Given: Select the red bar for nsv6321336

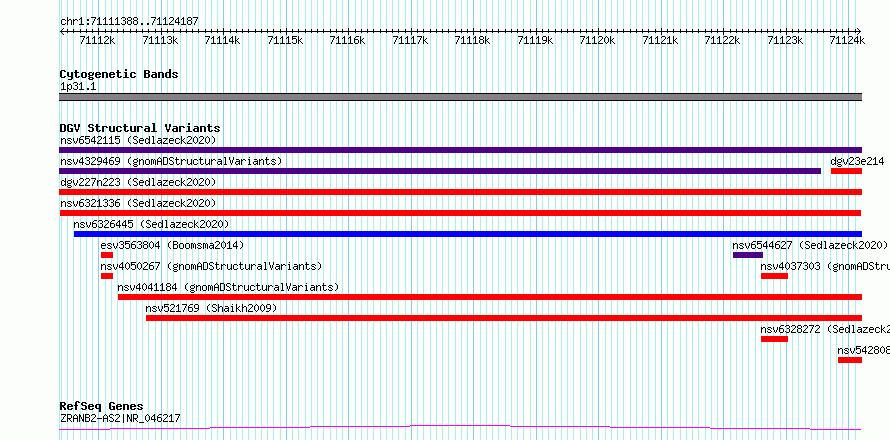Looking at the screenshot, I should [460, 213].
